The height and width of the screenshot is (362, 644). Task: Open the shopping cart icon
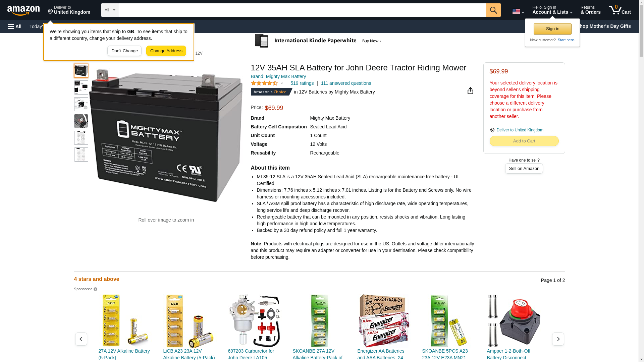(x=620, y=10)
